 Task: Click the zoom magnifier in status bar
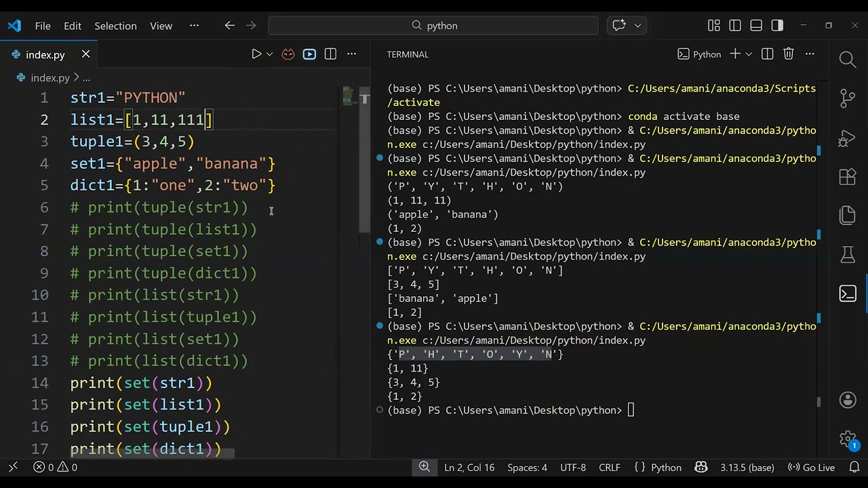pos(425,467)
